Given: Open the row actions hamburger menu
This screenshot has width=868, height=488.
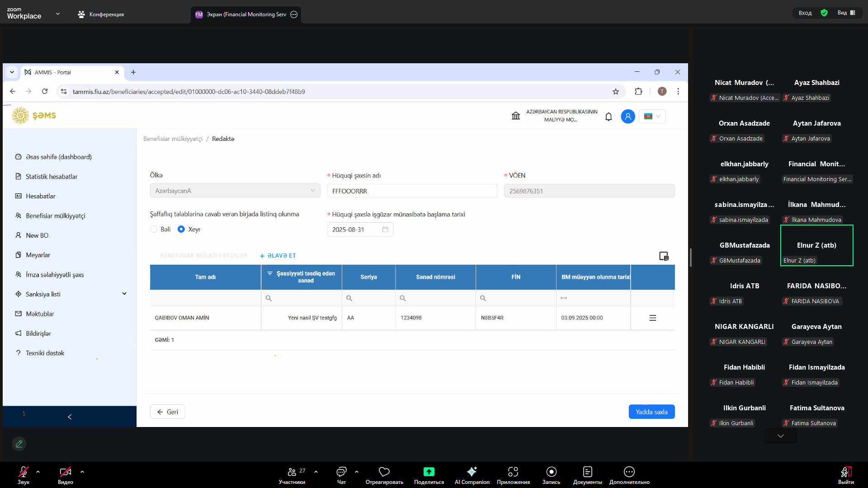Looking at the screenshot, I should point(652,318).
